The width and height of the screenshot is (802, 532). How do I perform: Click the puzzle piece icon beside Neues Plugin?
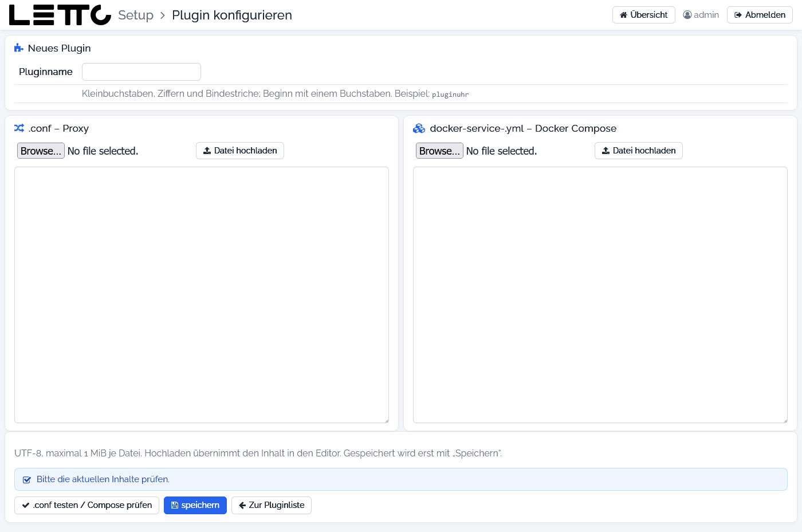[19, 48]
